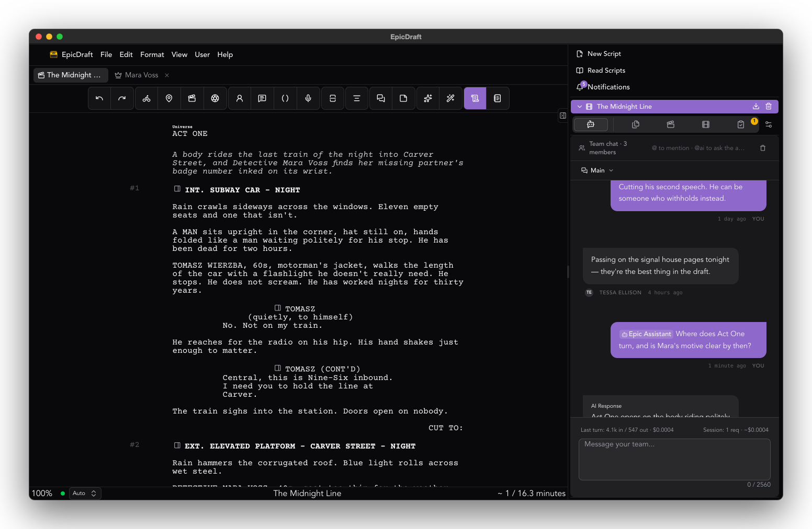Screen dimensions: 812x529
Task: Open the clipboard tasks tab with badge
Action: pos(741,124)
